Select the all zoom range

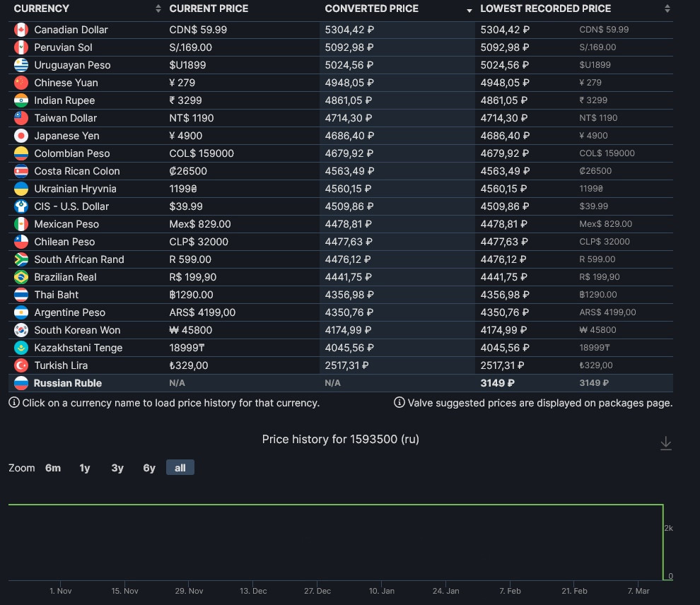(180, 468)
